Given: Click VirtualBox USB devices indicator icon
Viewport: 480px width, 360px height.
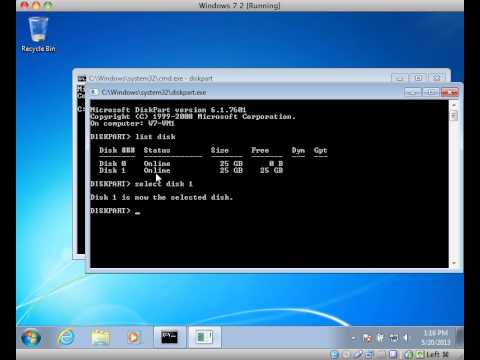Looking at the screenshot, I should coord(359,355).
